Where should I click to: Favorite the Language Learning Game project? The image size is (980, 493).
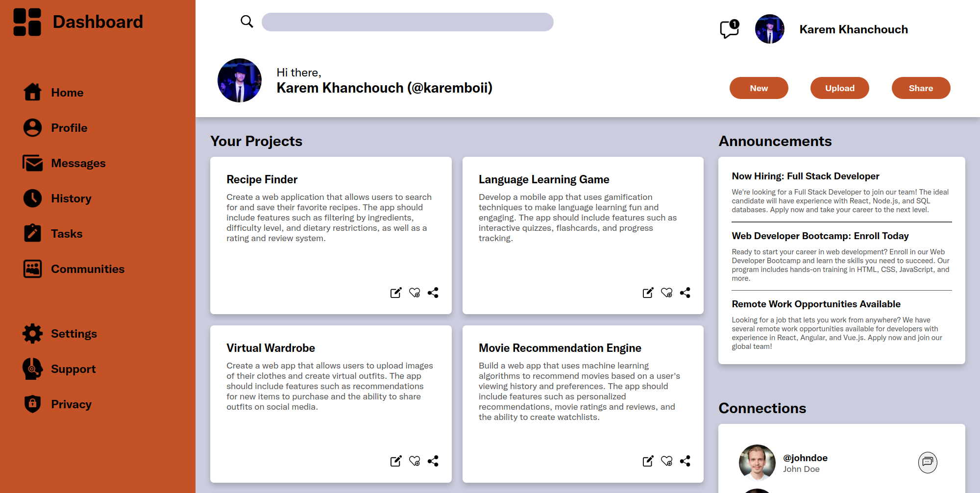pyautogui.click(x=667, y=293)
